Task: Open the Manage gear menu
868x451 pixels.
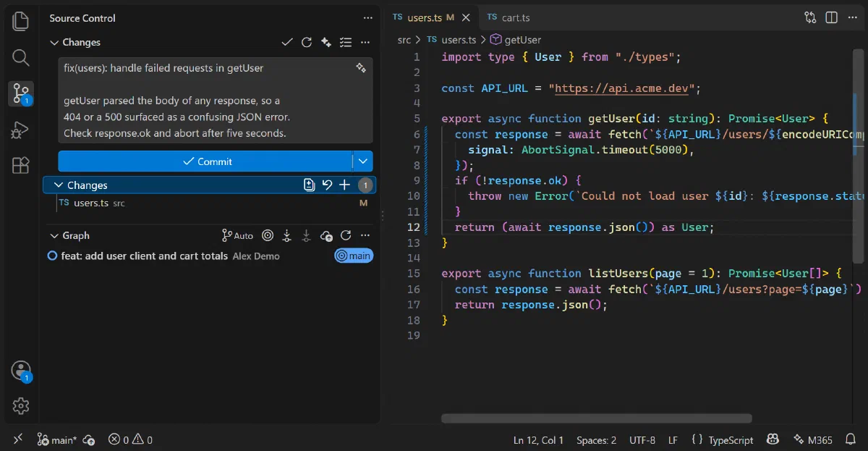Action: [x=21, y=406]
